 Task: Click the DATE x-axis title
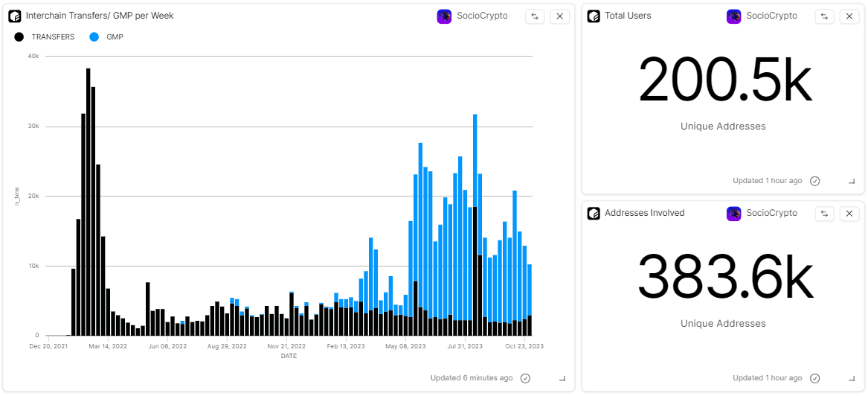click(289, 356)
